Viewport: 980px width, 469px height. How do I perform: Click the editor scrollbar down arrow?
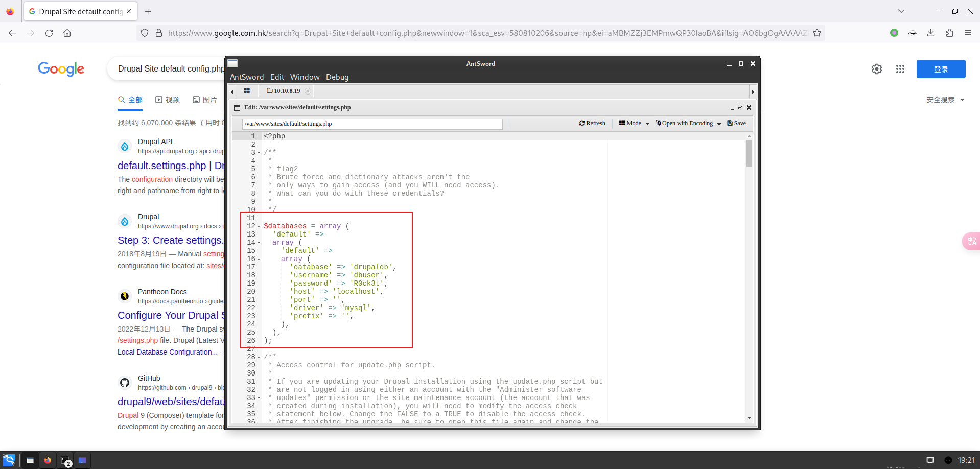click(x=749, y=418)
